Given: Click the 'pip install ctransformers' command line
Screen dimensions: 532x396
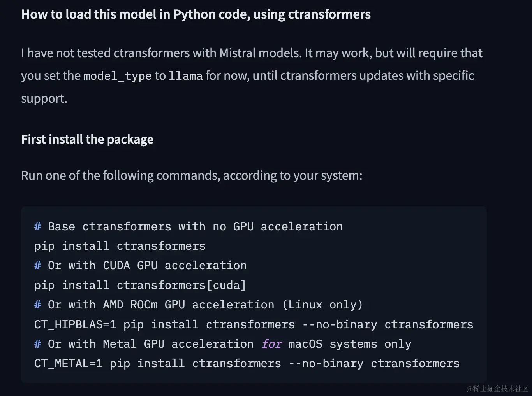Looking at the screenshot, I should 120,246.
